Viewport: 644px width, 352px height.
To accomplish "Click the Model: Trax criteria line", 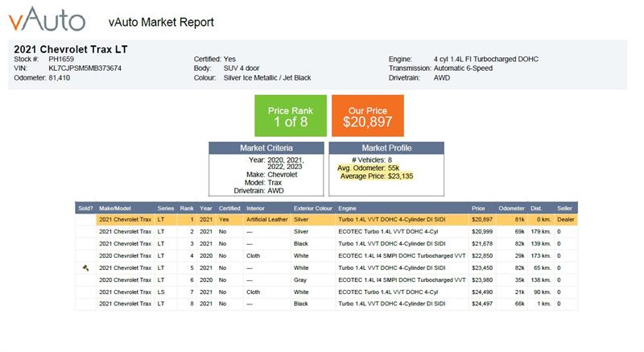I will coord(263,183).
